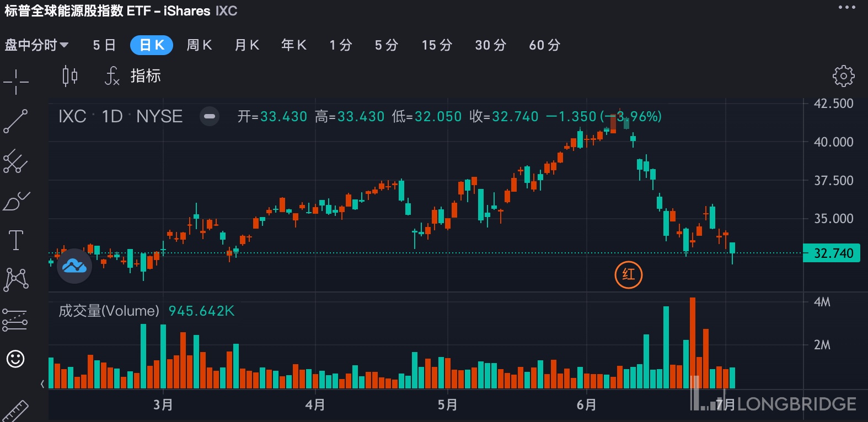Select the brush drawing tool
This screenshot has height=422, width=868.
pos(15,202)
